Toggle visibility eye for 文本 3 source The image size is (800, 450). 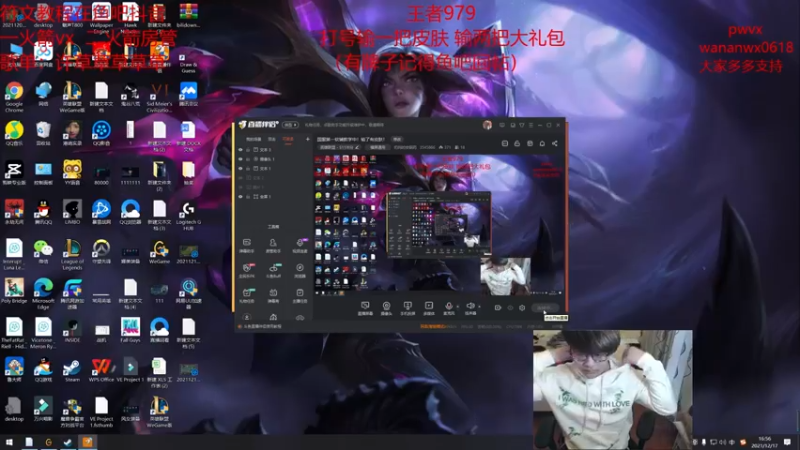[240, 150]
